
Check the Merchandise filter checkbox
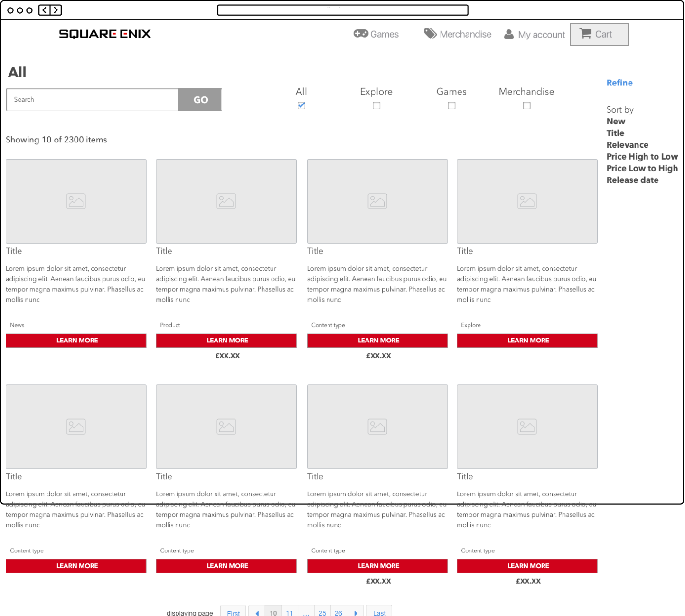526,105
